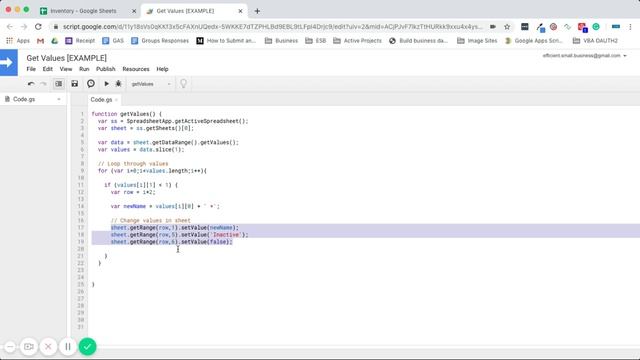640x360 pixels.
Task: Open current project's triggers clock icon
Action: point(91,84)
